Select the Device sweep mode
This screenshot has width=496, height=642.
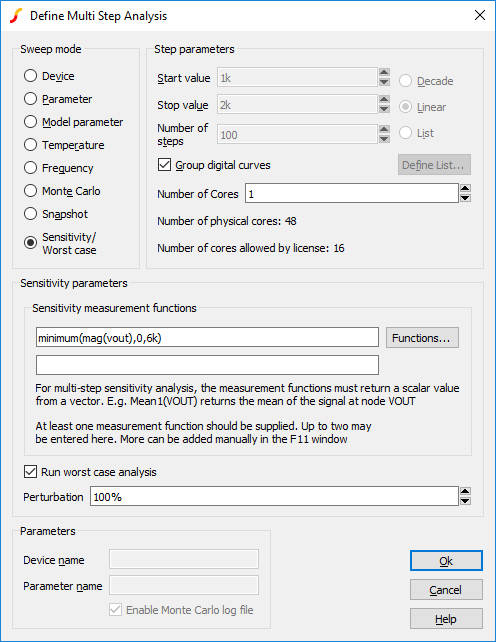pyautogui.click(x=49, y=76)
